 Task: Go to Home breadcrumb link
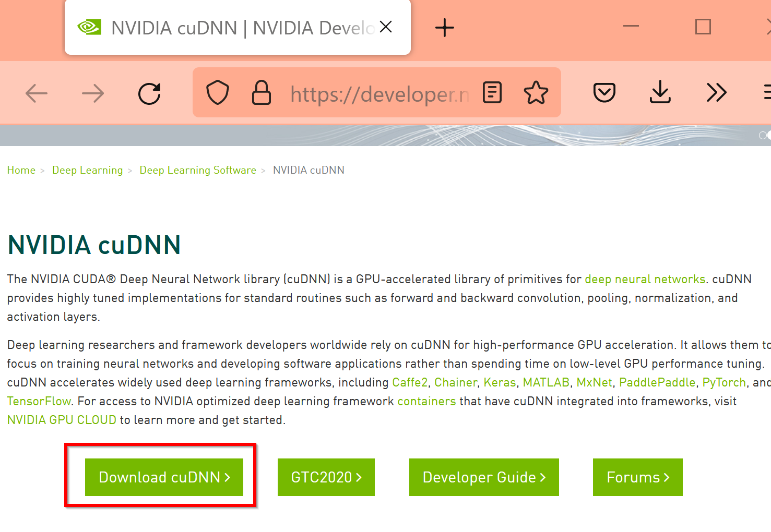(21, 170)
